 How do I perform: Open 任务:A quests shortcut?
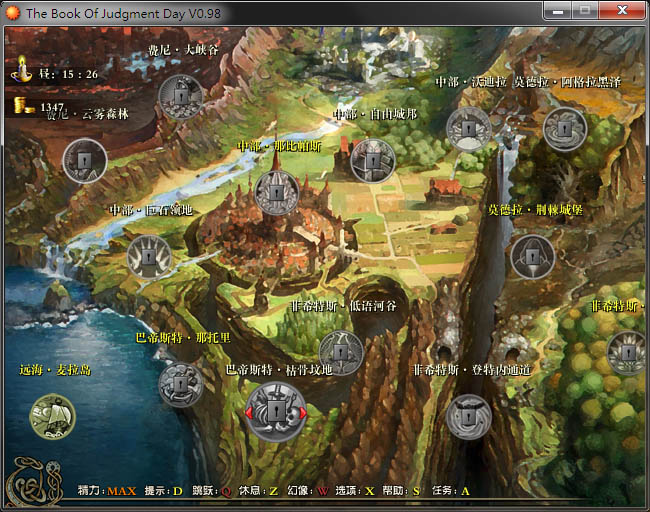tap(451, 491)
